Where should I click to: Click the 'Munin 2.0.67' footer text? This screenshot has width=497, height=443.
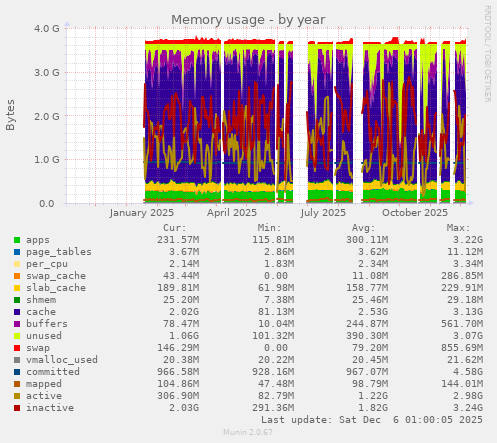coord(248,432)
